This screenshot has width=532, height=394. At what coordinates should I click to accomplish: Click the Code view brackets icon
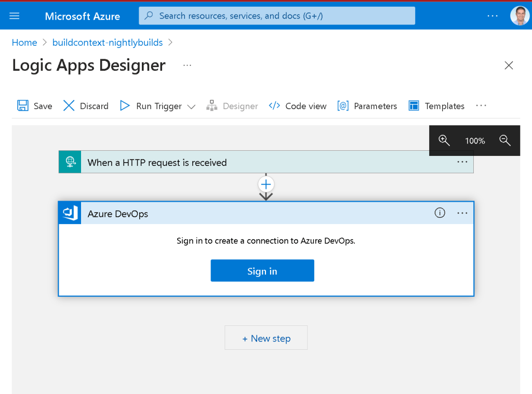(274, 106)
